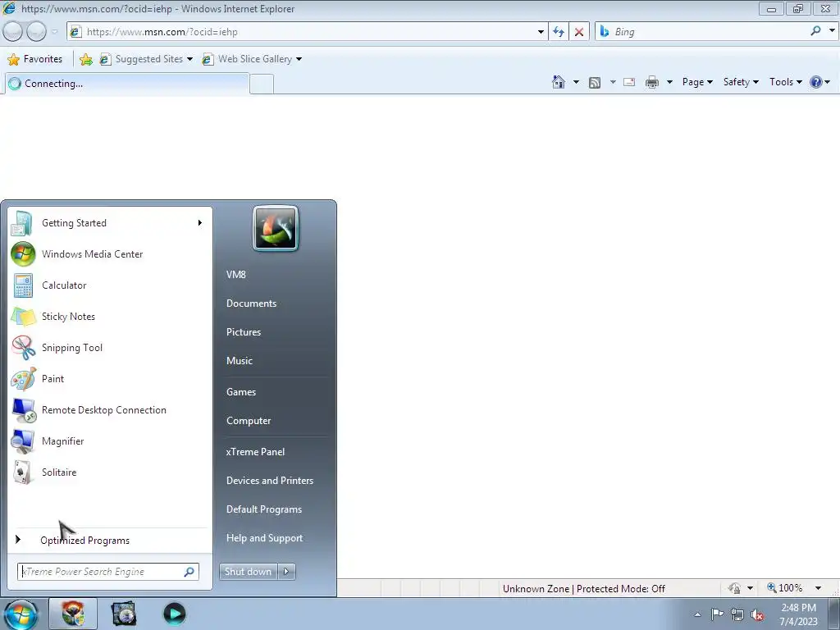The height and width of the screenshot is (630, 840).
Task: Click the Refresh button
Action: (559, 32)
